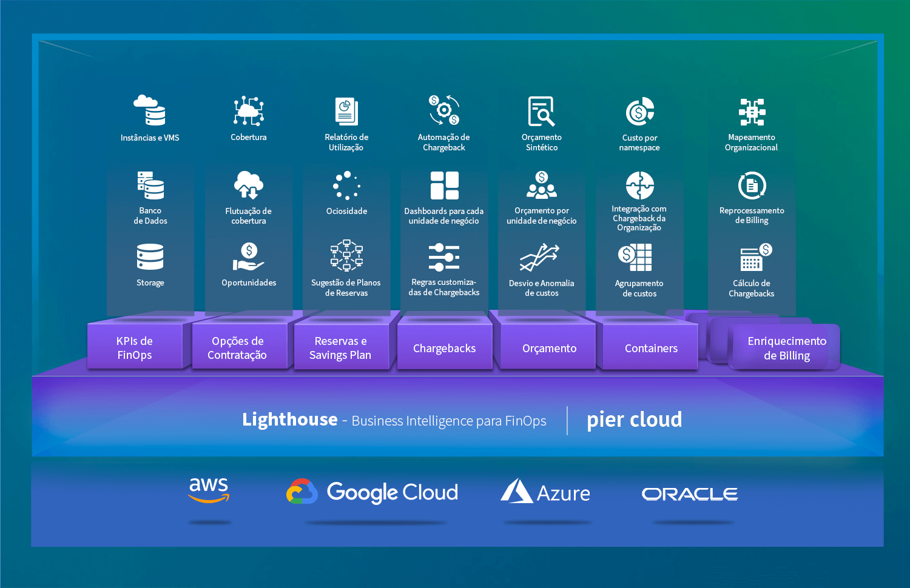
Task: Click the Orçamento por unidade de negócio people icon
Action: point(542,185)
